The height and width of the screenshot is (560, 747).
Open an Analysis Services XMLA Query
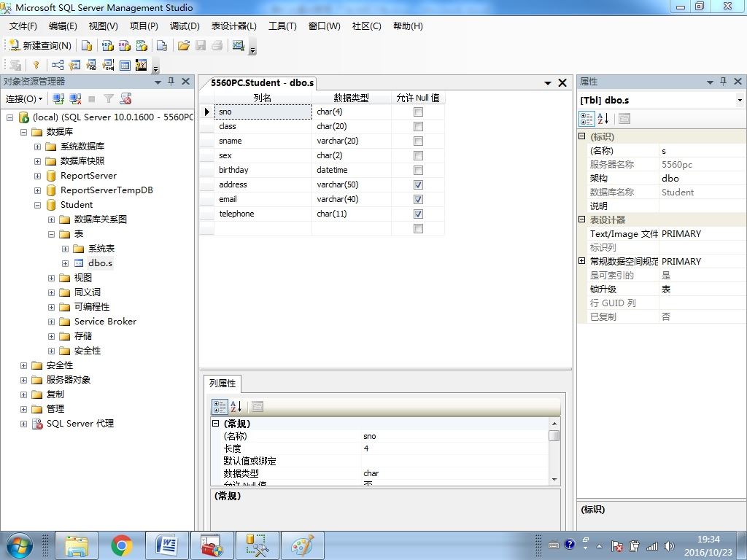click(142, 45)
